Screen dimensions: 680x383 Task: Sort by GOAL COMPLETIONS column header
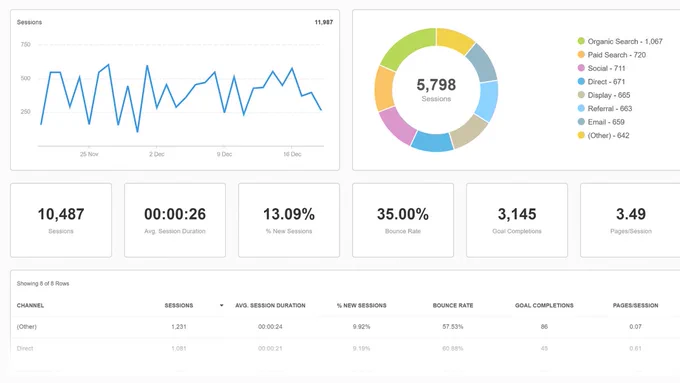point(544,305)
